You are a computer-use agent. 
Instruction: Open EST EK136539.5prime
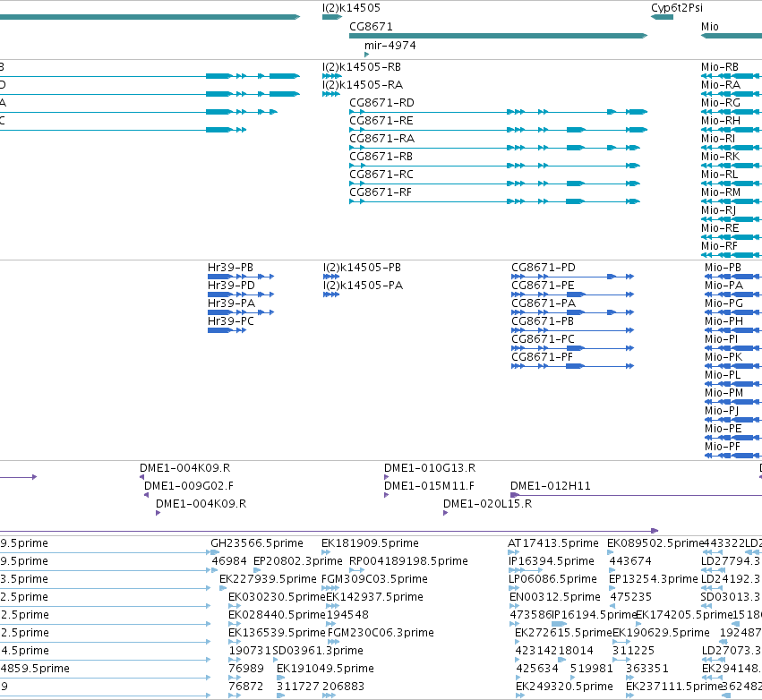pyautogui.click(x=277, y=633)
